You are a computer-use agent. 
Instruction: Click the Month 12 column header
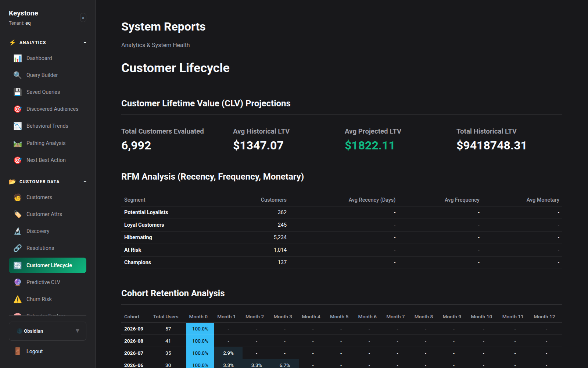pyautogui.click(x=544, y=316)
